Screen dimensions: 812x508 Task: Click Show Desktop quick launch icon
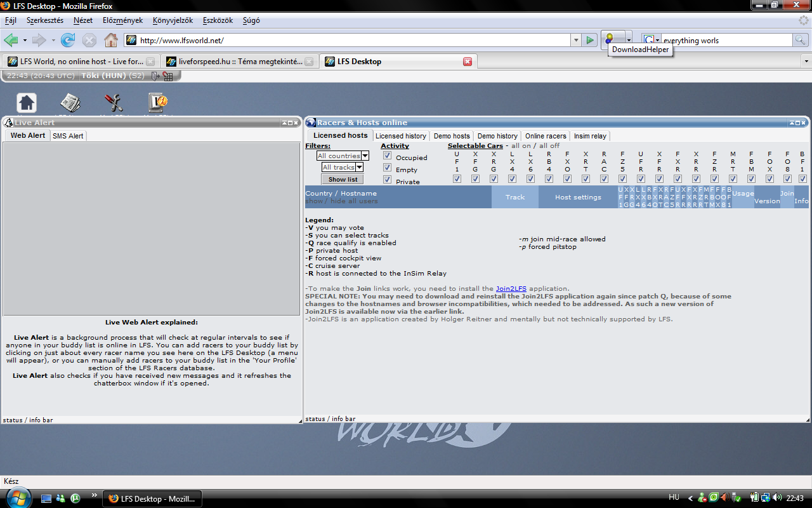point(46,498)
